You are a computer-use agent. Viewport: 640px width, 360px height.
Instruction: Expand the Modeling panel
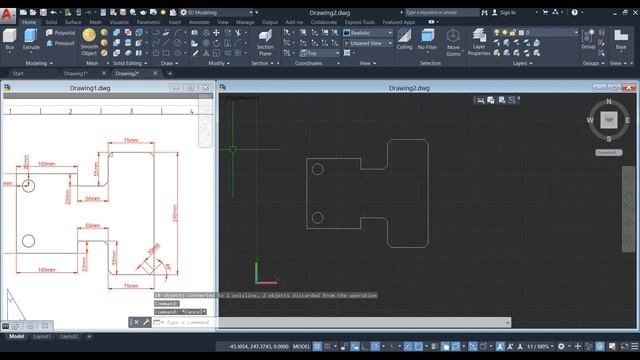coord(39,63)
